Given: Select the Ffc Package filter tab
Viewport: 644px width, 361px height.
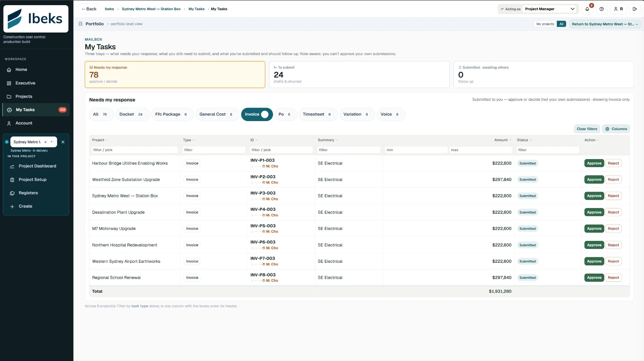Looking at the screenshot, I should click(x=172, y=114).
